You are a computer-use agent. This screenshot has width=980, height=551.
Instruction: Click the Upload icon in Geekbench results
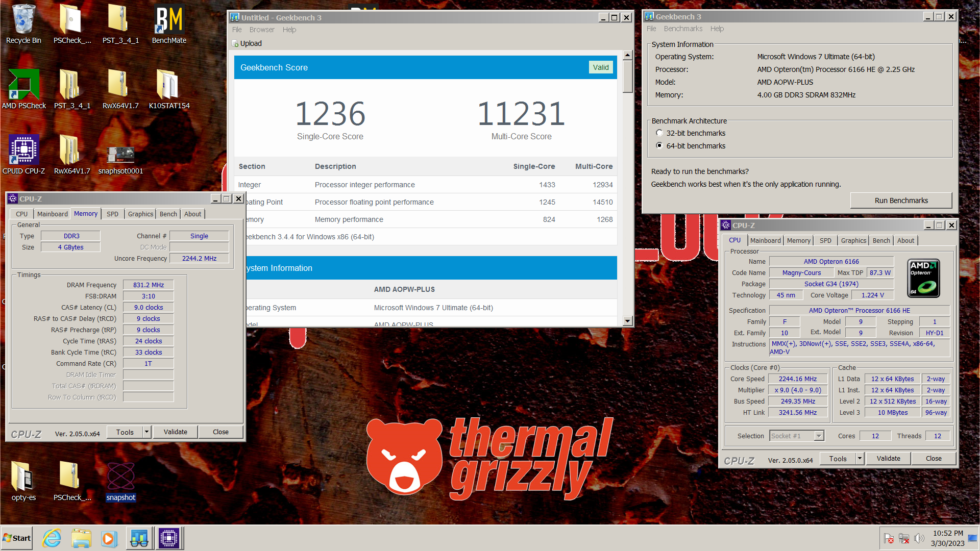[235, 44]
